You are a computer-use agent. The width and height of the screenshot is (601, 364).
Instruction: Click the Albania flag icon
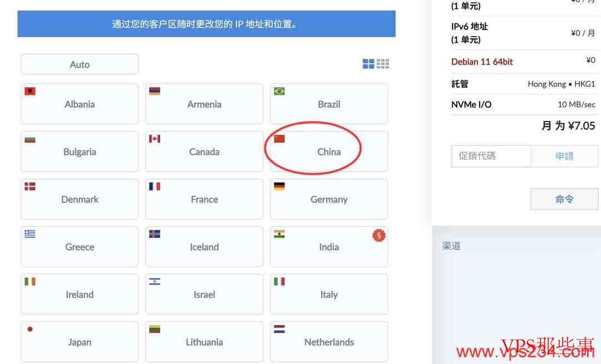(x=30, y=91)
